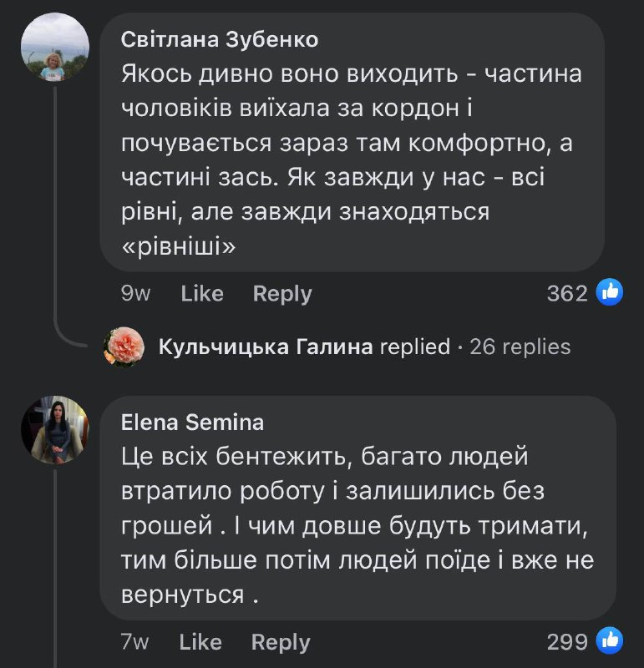The width and height of the screenshot is (644, 668).
Task: Open Кульчицька Галина's profile name link
Action: click(266, 347)
